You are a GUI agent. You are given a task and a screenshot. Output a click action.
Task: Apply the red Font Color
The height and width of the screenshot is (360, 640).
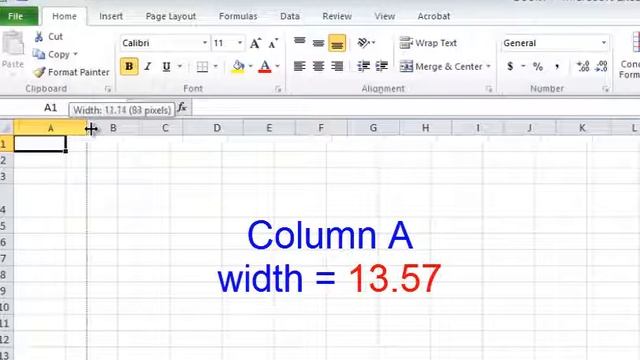[x=264, y=66]
